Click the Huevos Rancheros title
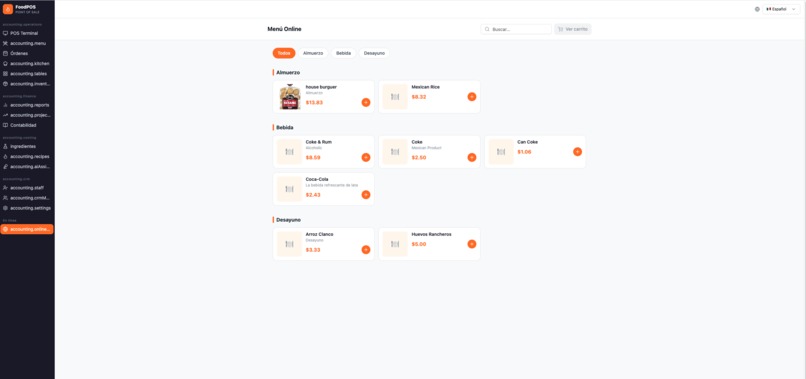The width and height of the screenshot is (806, 379). [432, 234]
